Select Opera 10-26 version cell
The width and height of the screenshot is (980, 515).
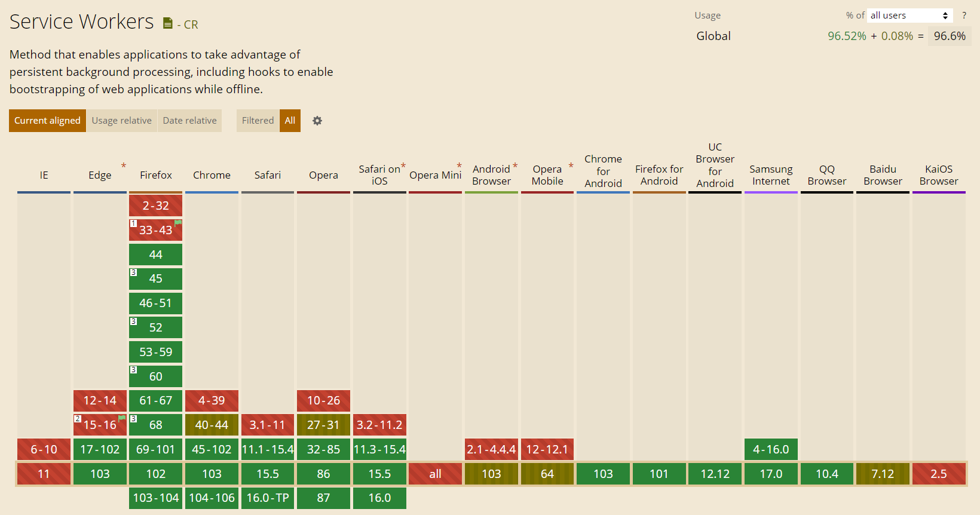(x=323, y=400)
